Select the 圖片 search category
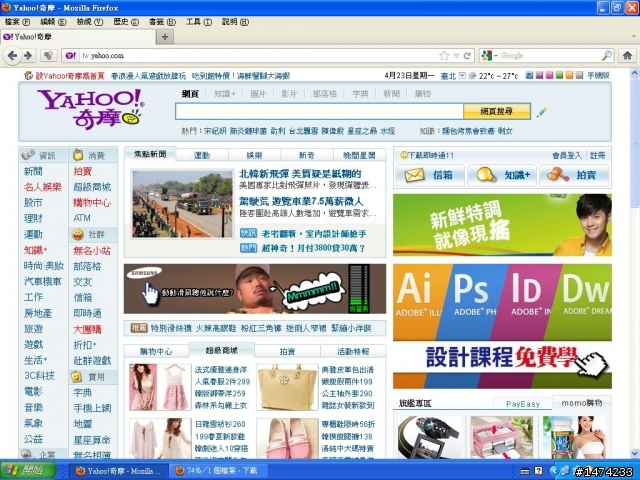 pos(258,94)
